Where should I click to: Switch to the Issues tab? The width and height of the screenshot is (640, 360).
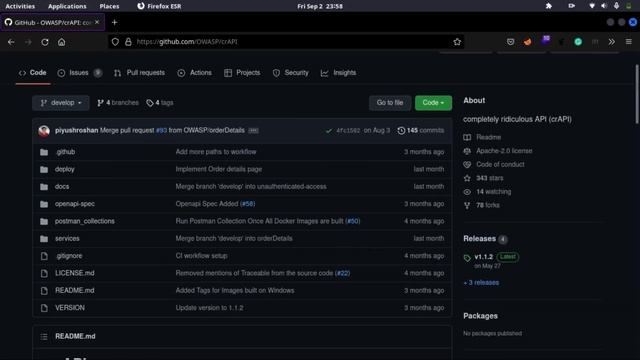(80, 73)
